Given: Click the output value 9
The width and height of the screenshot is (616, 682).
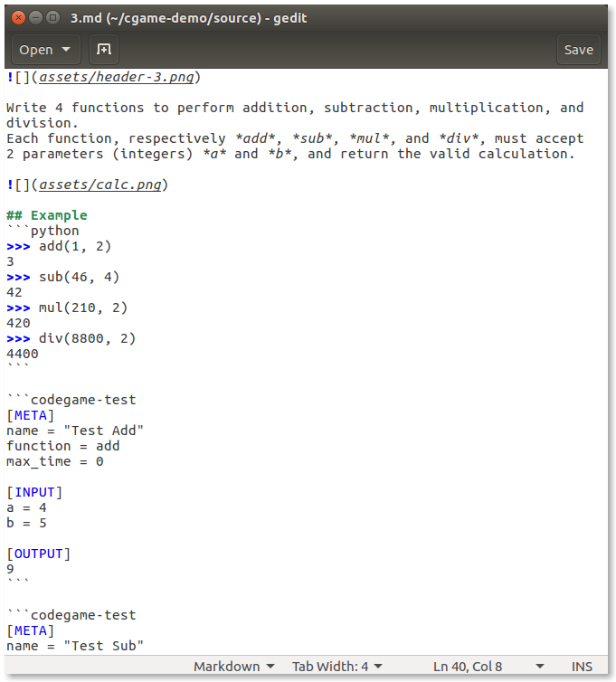Looking at the screenshot, I should pos(11,569).
